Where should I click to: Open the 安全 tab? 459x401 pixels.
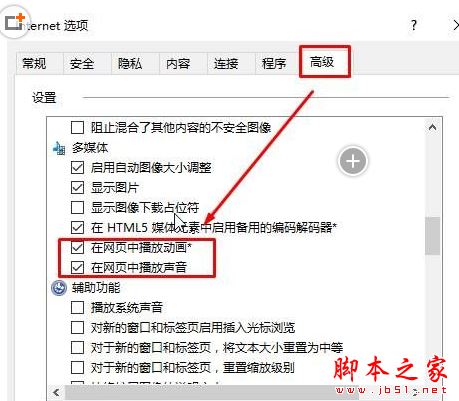[82, 63]
